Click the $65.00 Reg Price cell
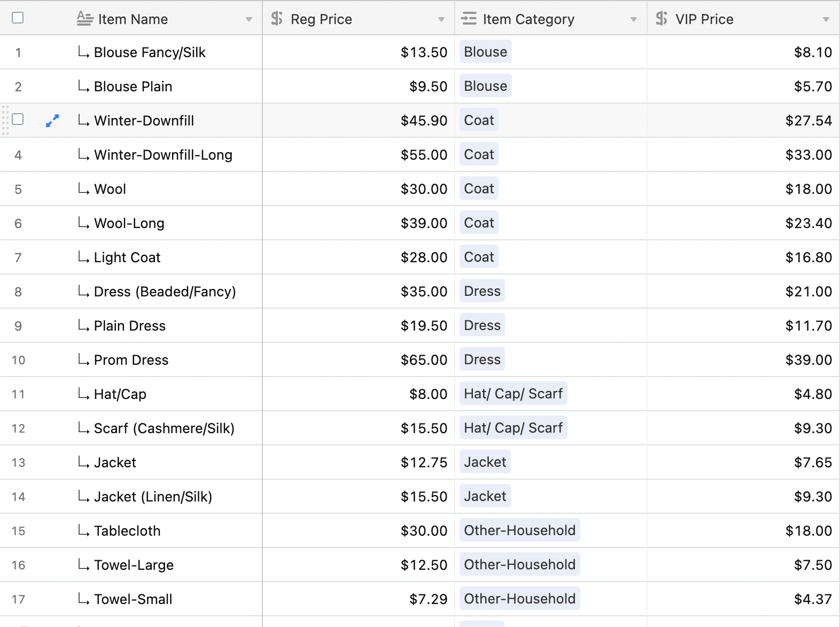The height and width of the screenshot is (627, 840). point(359,360)
